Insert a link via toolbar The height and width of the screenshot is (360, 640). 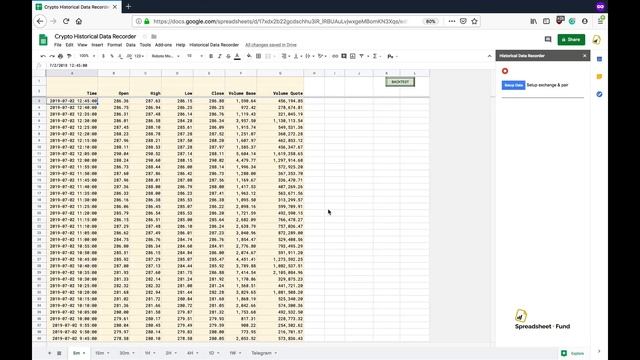pyautogui.click(x=335, y=56)
